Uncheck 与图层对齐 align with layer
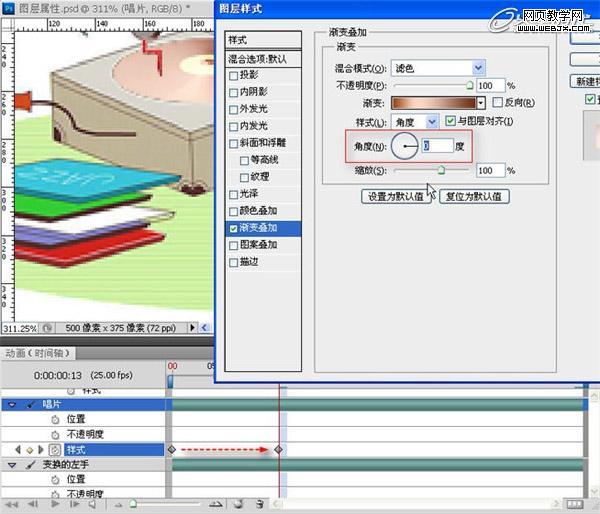Viewport: 600px width, 514px height. click(450, 121)
